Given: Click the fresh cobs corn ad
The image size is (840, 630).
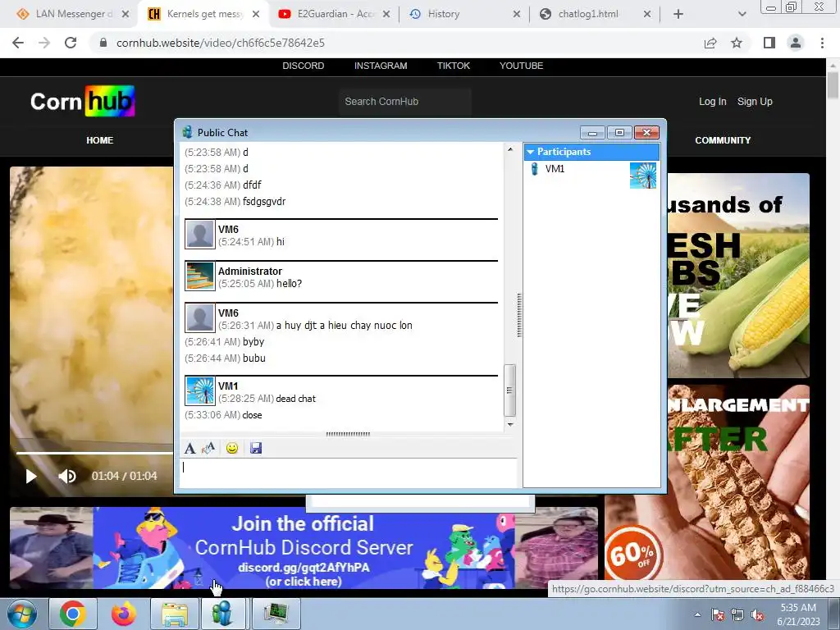Looking at the screenshot, I should pos(738,276).
